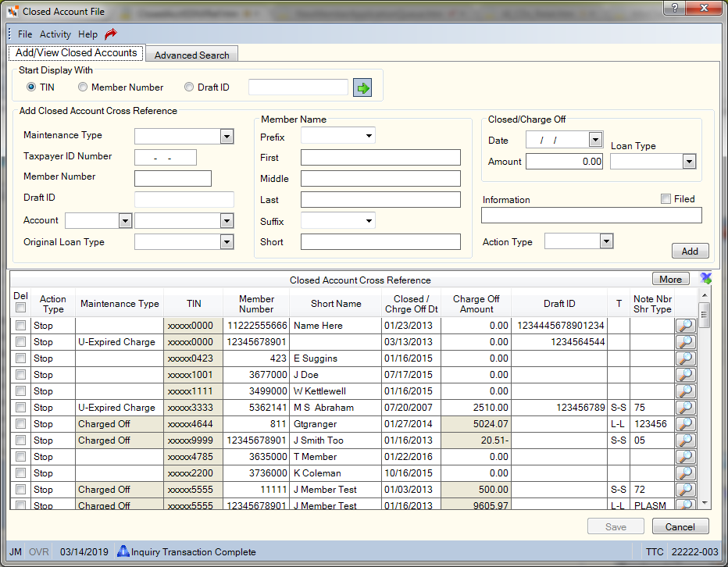Screen dimensions: 728x567
Task: Open details magnifier for J Smith Too row
Action: (685, 440)
